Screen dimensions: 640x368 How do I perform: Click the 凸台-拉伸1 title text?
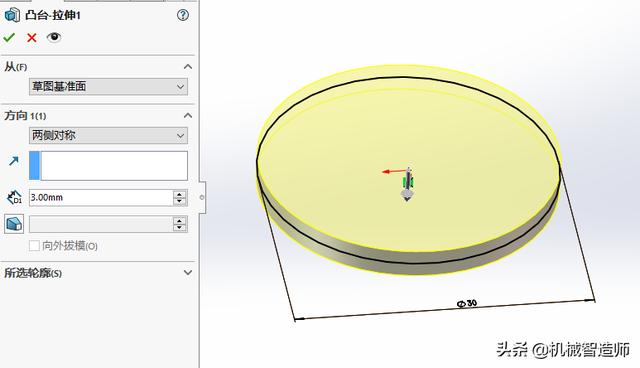click(53, 16)
